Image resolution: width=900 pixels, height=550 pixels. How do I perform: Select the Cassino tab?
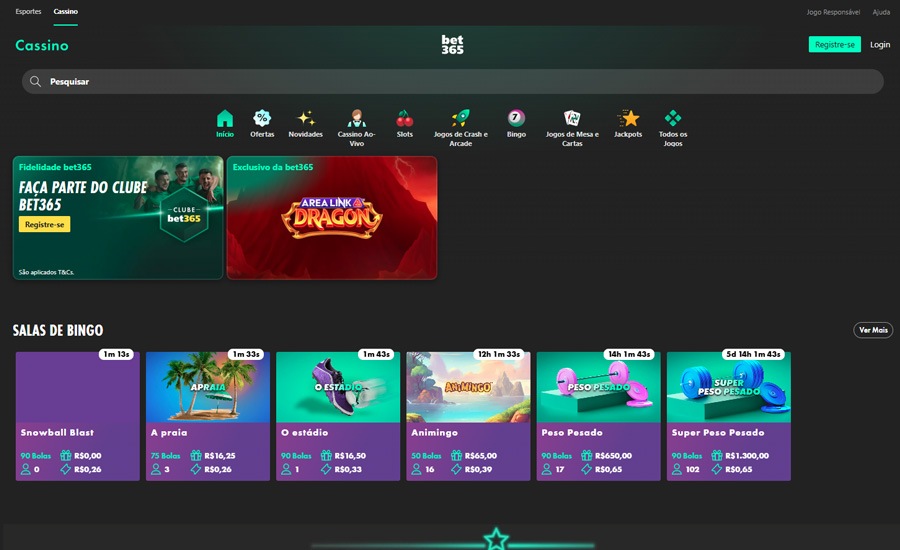pyautogui.click(x=65, y=11)
